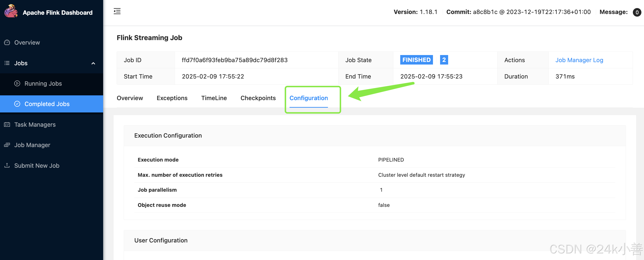Click the Flink squirrel logo
Viewport: 644px width, 260px height.
[11, 11]
